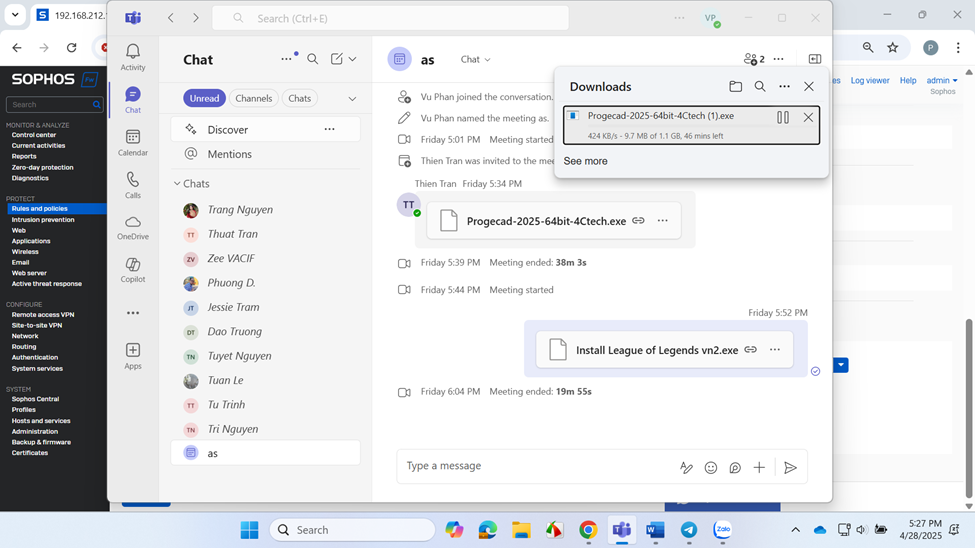Send the message with arrow icon
This screenshot has height=548, width=975.
click(790, 467)
